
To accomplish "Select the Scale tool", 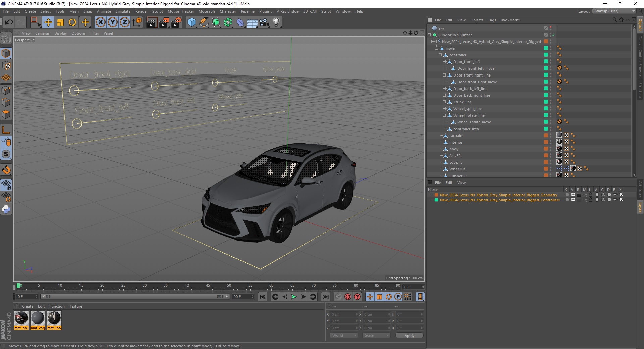I will [x=60, y=22].
